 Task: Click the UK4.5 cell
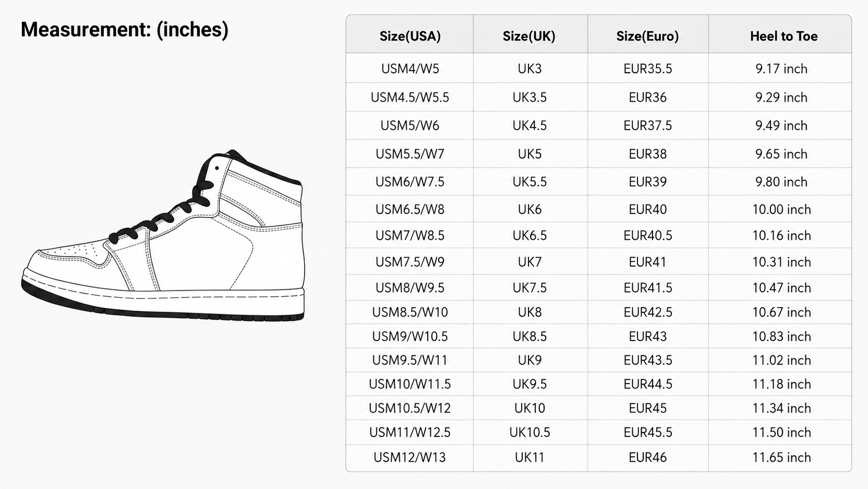530,126
